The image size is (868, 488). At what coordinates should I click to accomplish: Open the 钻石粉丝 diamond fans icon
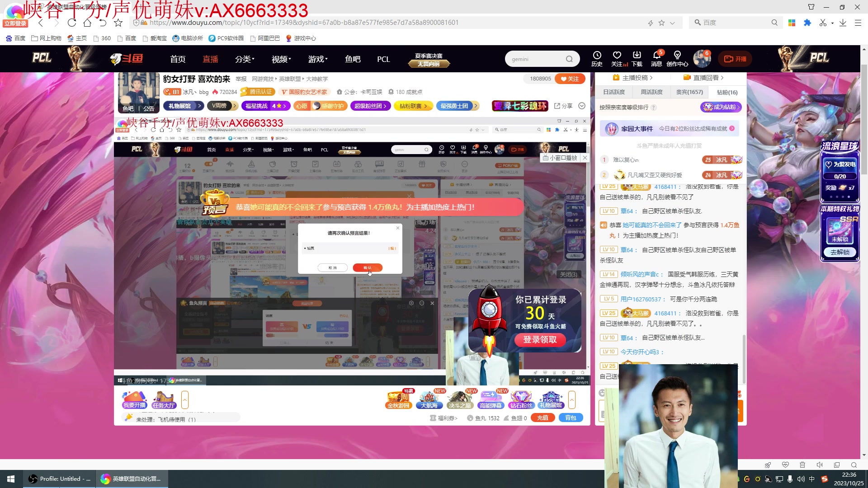(x=521, y=400)
